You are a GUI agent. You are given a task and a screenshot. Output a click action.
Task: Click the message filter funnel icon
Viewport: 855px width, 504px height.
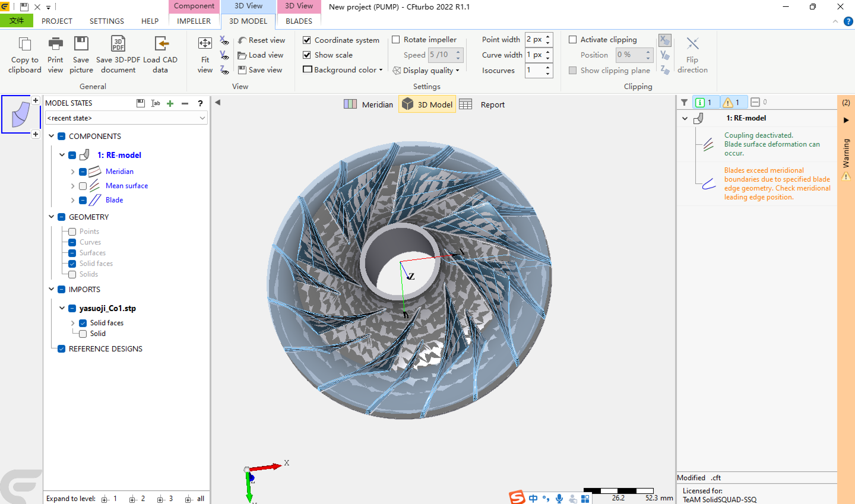[x=684, y=102]
